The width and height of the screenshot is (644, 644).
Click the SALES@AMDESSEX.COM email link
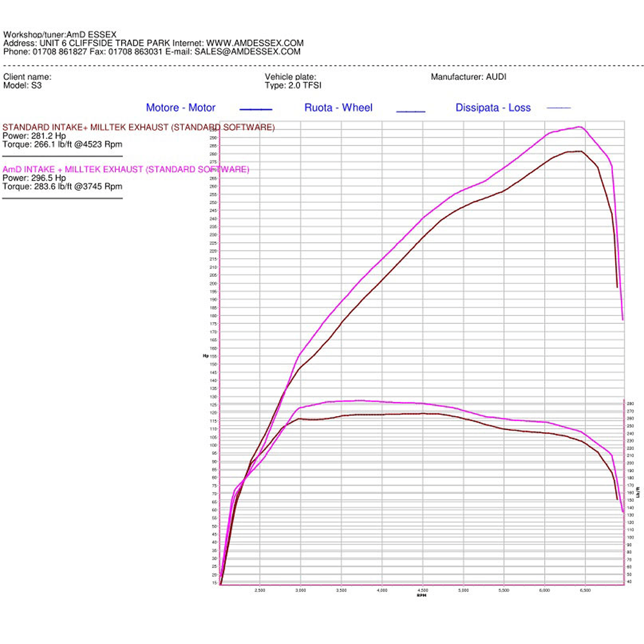point(248,51)
